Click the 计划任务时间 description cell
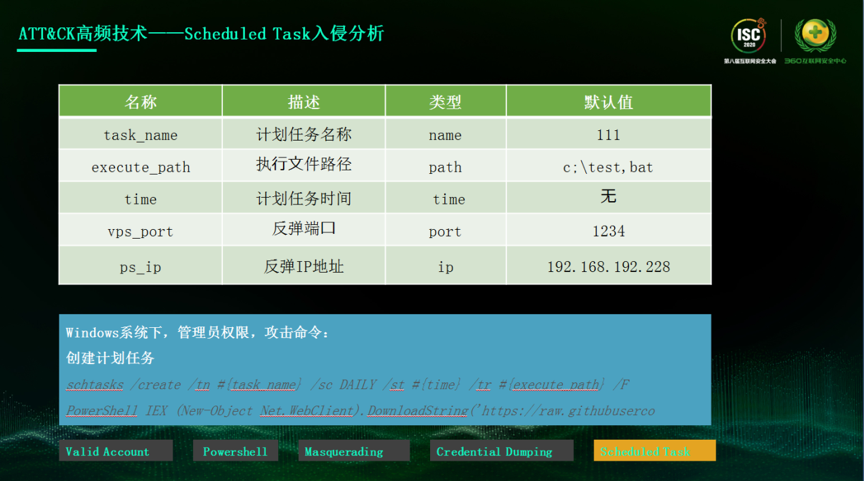The height and width of the screenshot is (481, 864). tap(304, 198)
